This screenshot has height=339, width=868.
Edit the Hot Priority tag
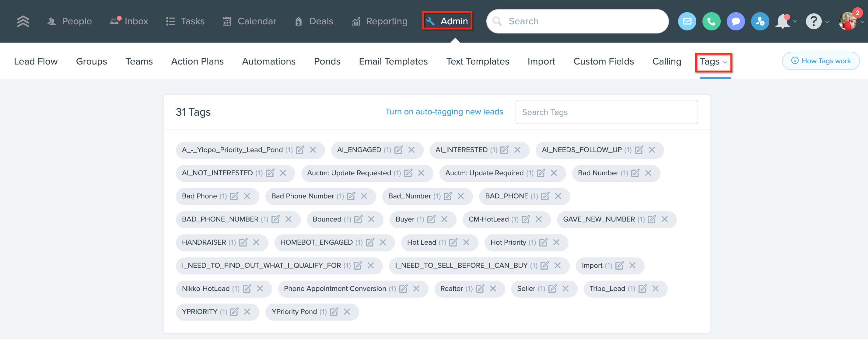click(543, 242)
